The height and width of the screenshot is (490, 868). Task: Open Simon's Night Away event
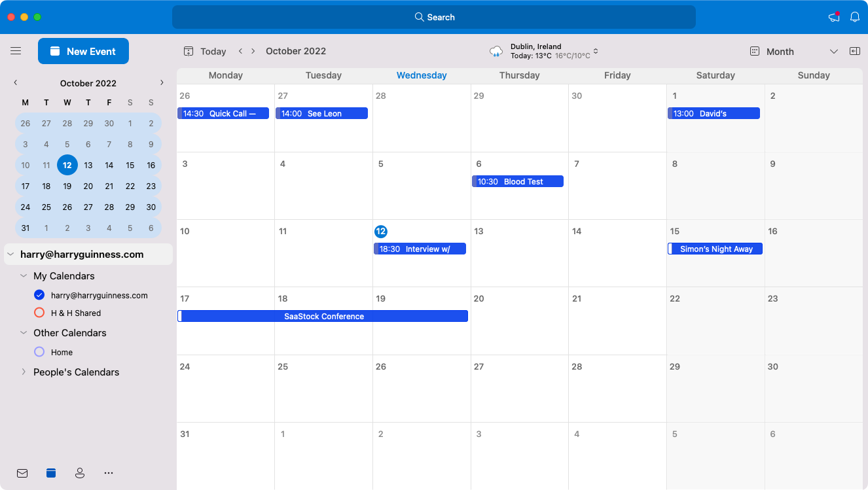pyautogui.click(x=715, y=249)
